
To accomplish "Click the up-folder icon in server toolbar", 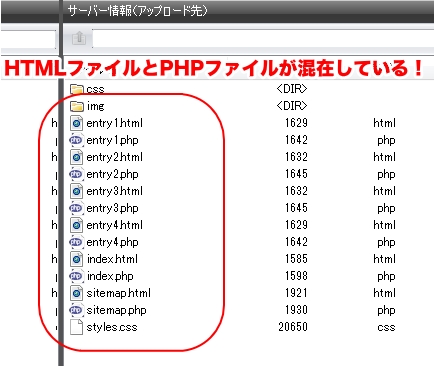I will pyautogui.click(x=79, y=38).
